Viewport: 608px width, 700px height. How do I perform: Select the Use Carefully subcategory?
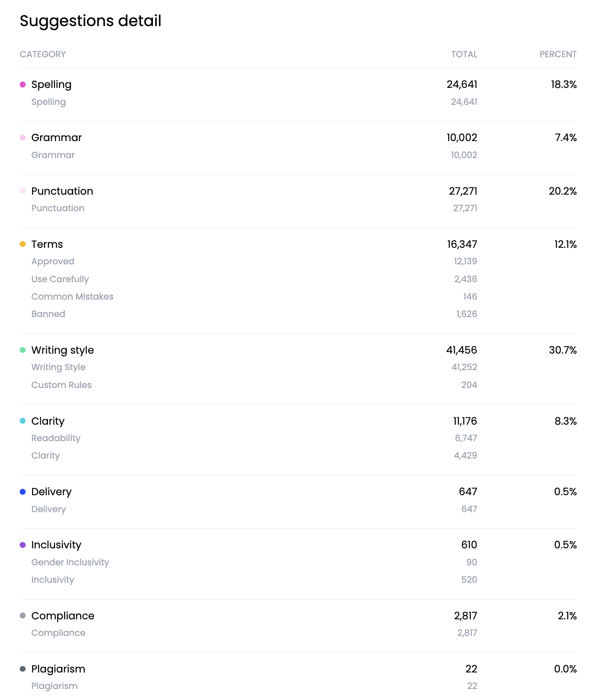click(x=60, y=279)
